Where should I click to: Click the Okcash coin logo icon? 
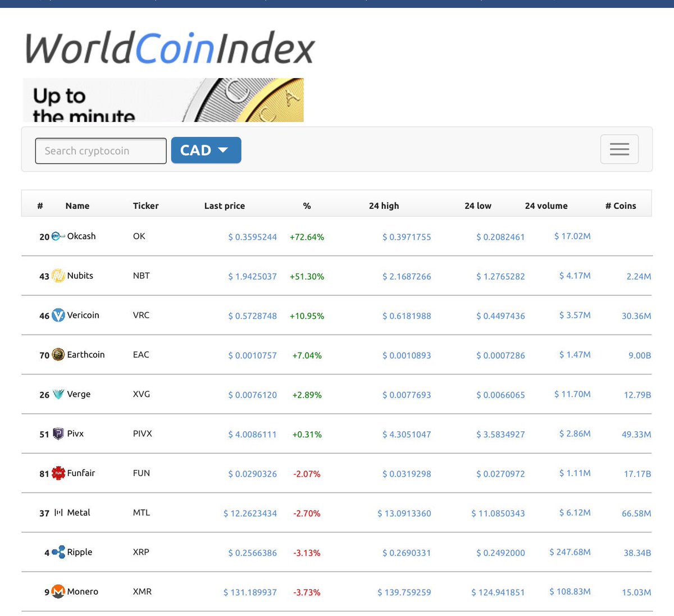point(58,236)
